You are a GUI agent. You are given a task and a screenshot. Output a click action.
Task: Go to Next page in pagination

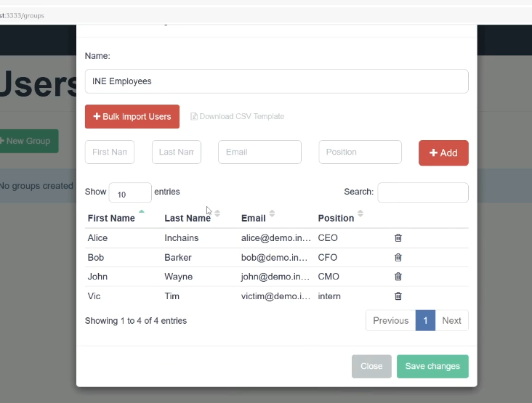pos(451,320)
